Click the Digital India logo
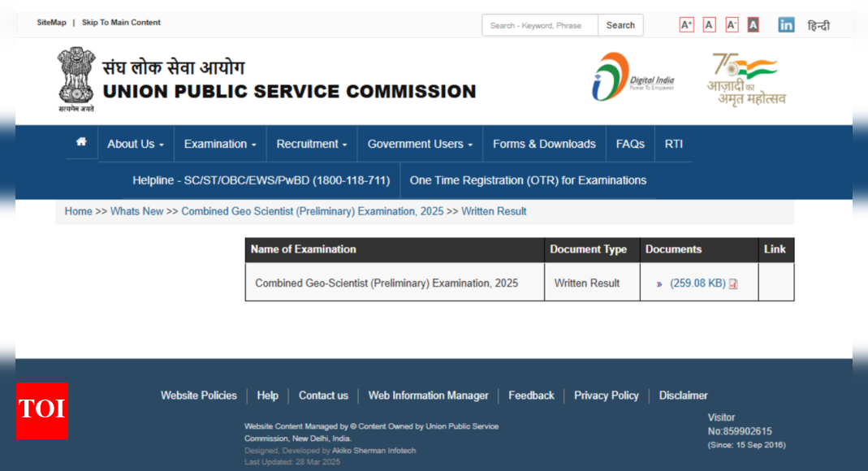 (633, 78)
